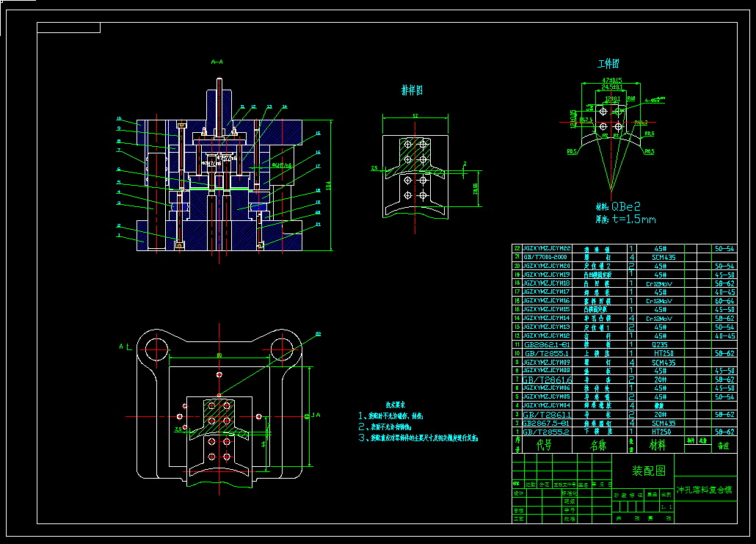This screenshot has width=756, height=544.
Task: Click the 60-64 hardness remark cell
Action: coord(724,301)
